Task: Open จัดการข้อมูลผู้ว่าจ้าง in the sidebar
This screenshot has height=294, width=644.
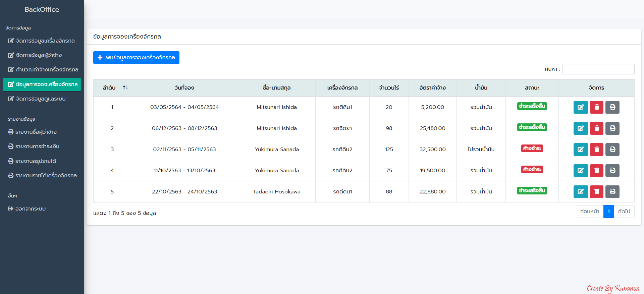Action: [x=39, y=55]
